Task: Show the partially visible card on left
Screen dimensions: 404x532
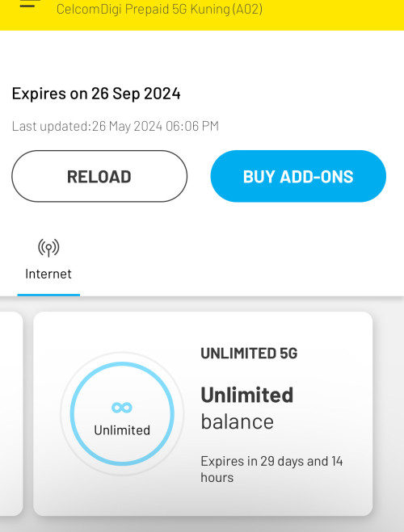Action: (11, 413)
